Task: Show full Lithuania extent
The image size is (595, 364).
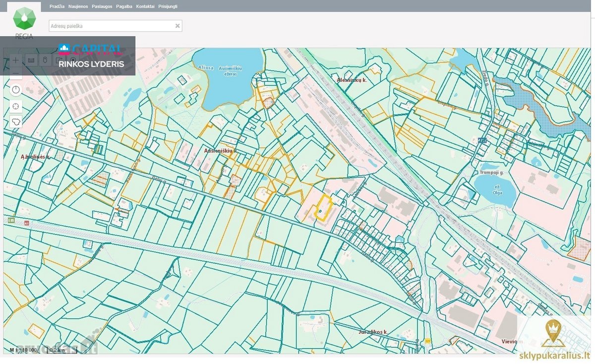Action: [x=16, y=121]
